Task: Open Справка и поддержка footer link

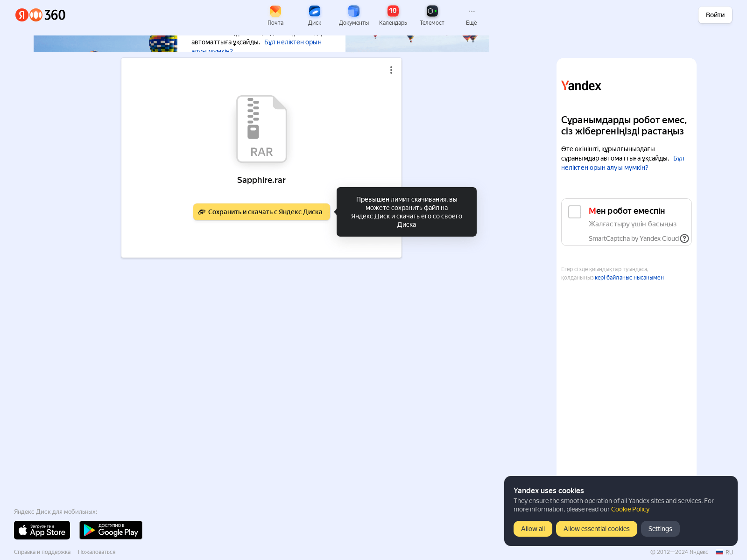Action: click(42, 552)
